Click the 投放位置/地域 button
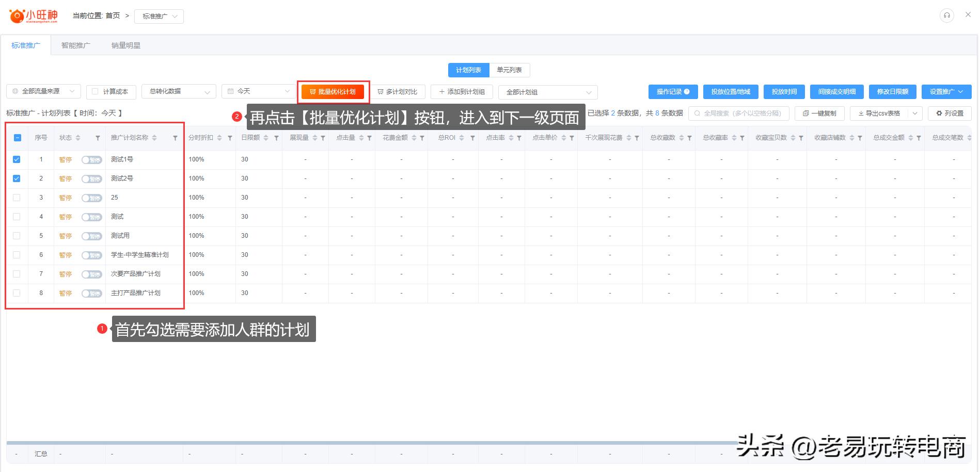980x472 pixels. coord(731,92)
